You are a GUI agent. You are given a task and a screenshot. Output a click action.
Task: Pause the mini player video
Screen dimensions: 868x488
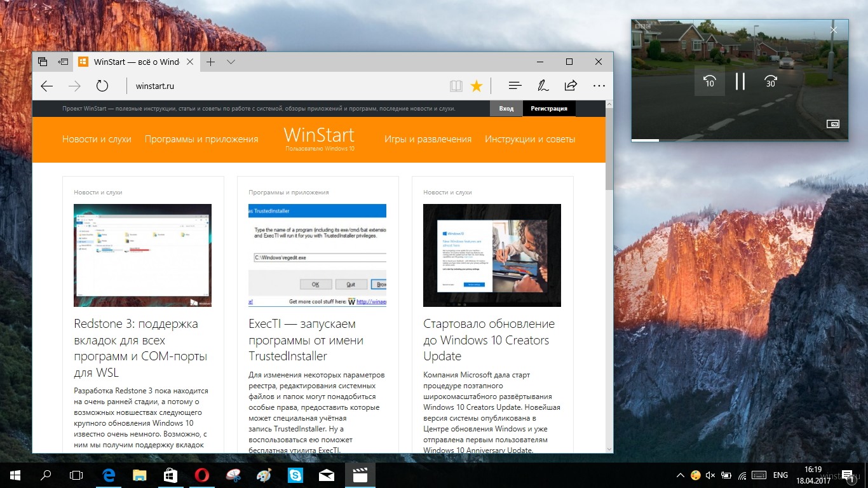(x=740, y=81)
